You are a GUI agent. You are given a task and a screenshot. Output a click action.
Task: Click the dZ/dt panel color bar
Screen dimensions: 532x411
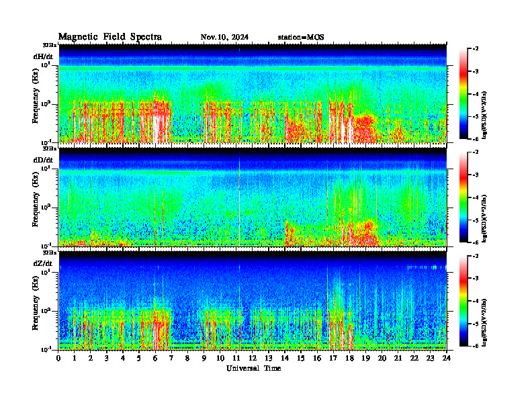click(463, 301)
